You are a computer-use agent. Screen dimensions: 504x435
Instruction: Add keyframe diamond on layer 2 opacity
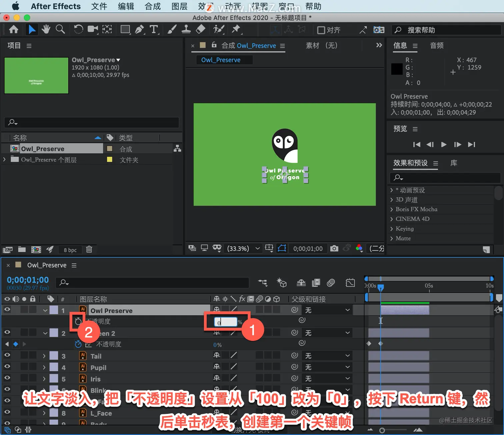pyautogui.click(x=15, y=344)
